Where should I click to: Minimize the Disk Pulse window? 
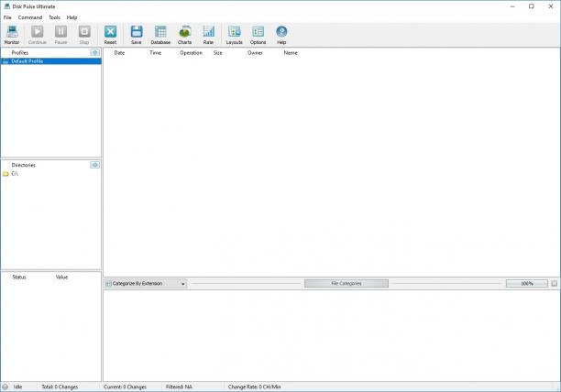(512, 6)
